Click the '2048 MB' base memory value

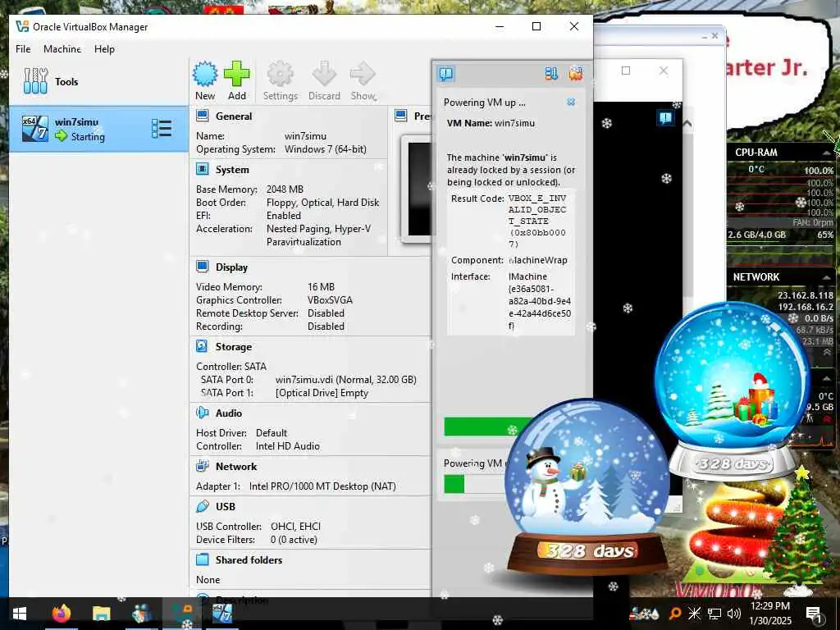tap(285, 189)
